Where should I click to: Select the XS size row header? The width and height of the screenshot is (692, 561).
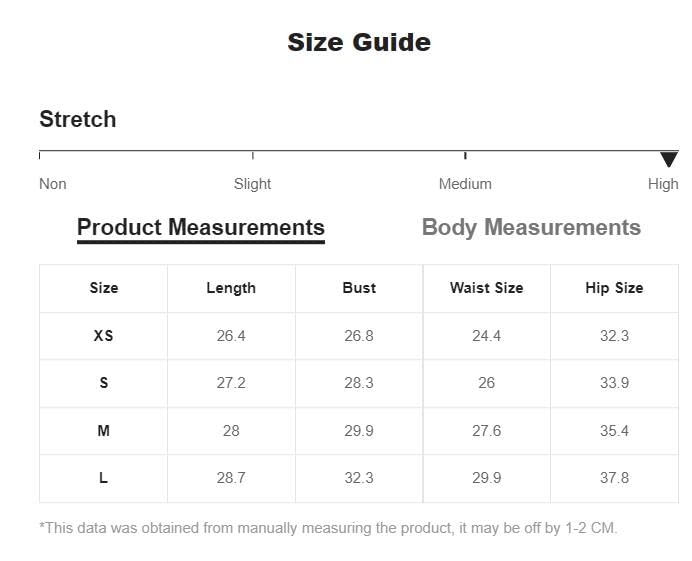[104, 336]
